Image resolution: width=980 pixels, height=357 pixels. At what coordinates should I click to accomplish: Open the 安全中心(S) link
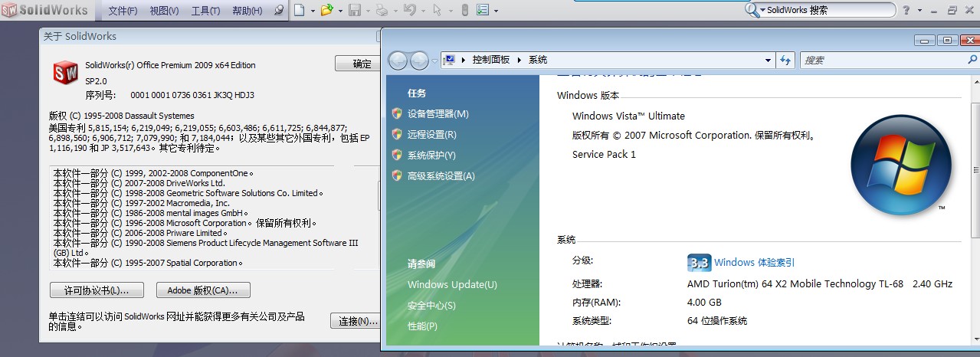click(431, 305)
